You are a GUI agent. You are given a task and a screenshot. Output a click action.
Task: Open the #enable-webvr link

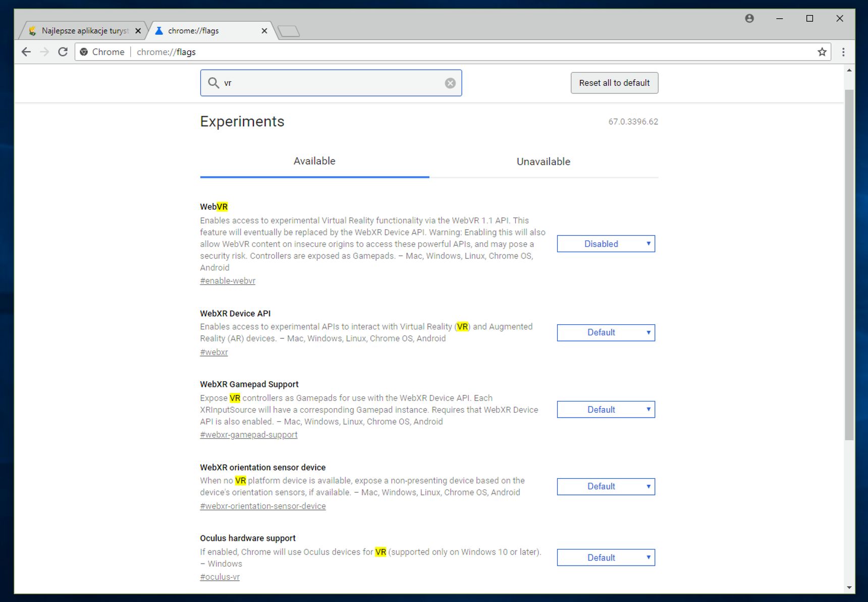pos(228,281)
